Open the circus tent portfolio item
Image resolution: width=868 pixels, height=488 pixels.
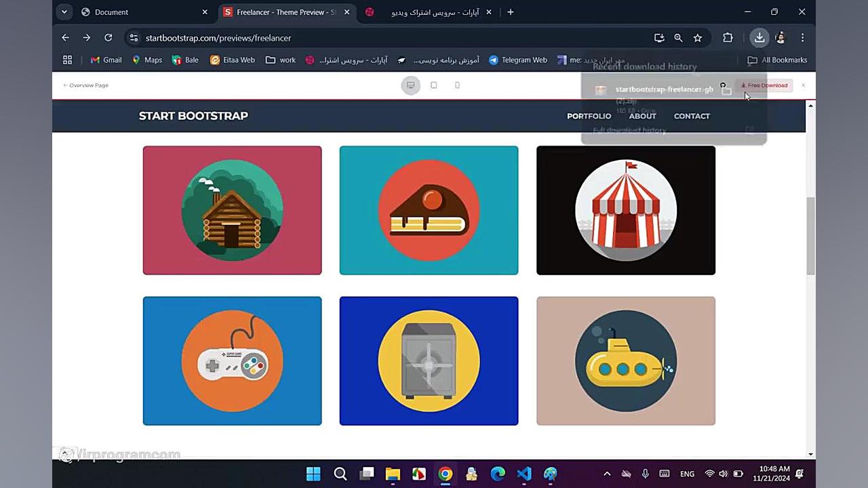point(625,210)
